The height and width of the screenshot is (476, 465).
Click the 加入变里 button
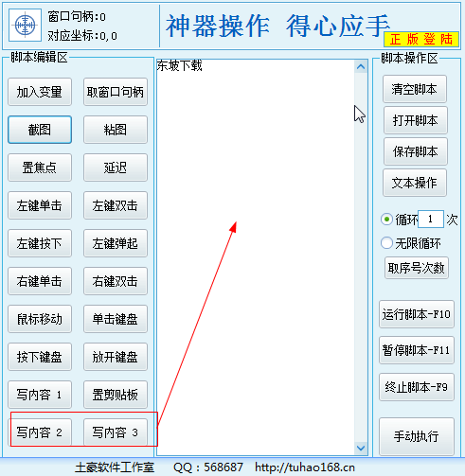(40, 92)
